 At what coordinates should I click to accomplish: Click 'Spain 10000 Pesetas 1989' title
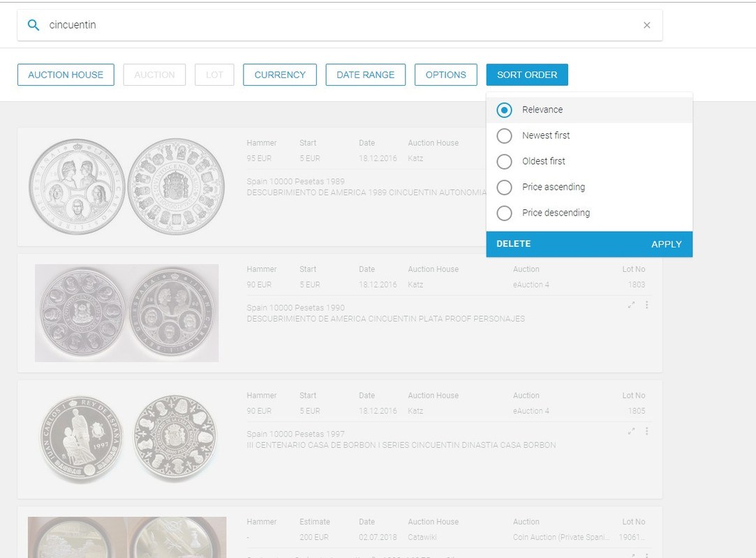pos(295,181)
